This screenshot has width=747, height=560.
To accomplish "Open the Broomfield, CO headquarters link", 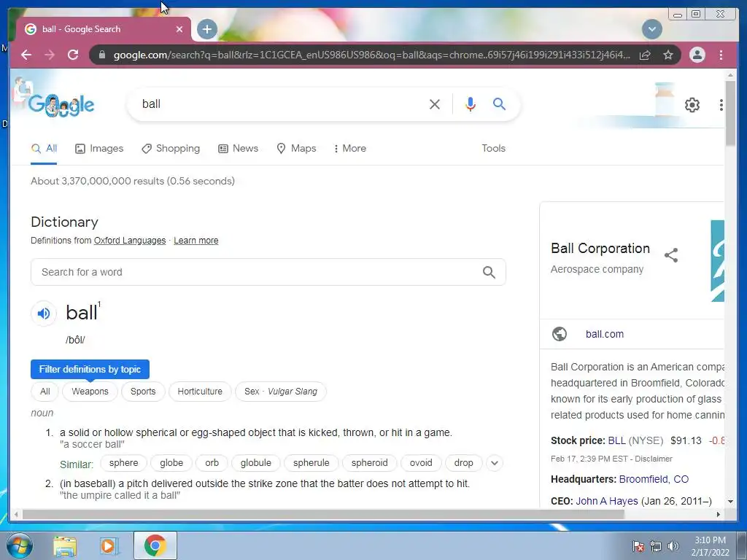I will click(x=654, y=479).
